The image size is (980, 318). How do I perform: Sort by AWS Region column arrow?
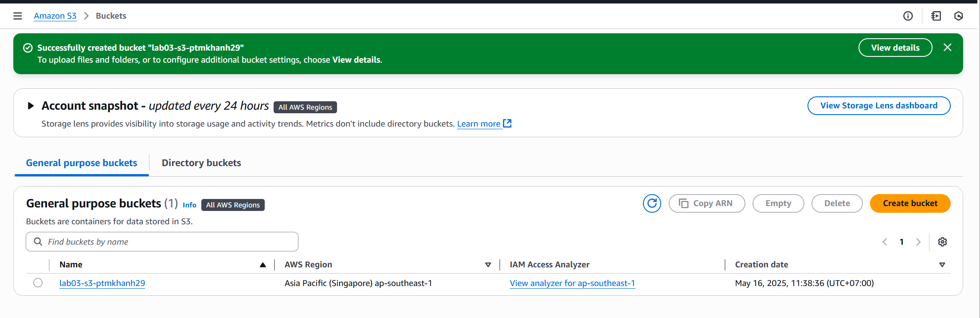click(x=488, y=265)
